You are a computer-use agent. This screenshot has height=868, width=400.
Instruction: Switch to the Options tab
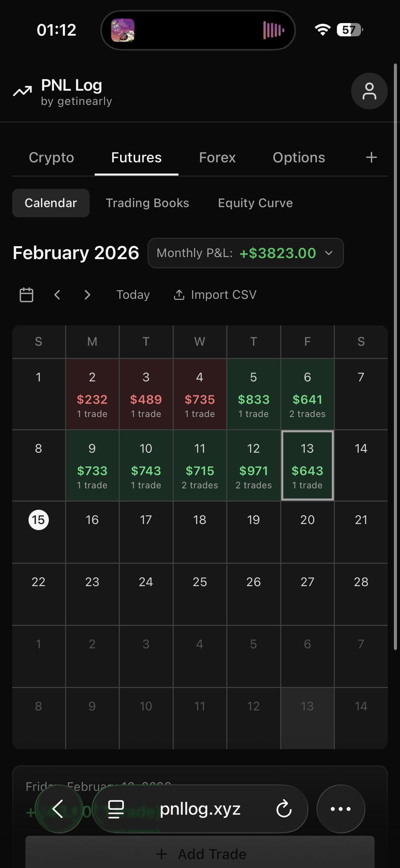299,158
